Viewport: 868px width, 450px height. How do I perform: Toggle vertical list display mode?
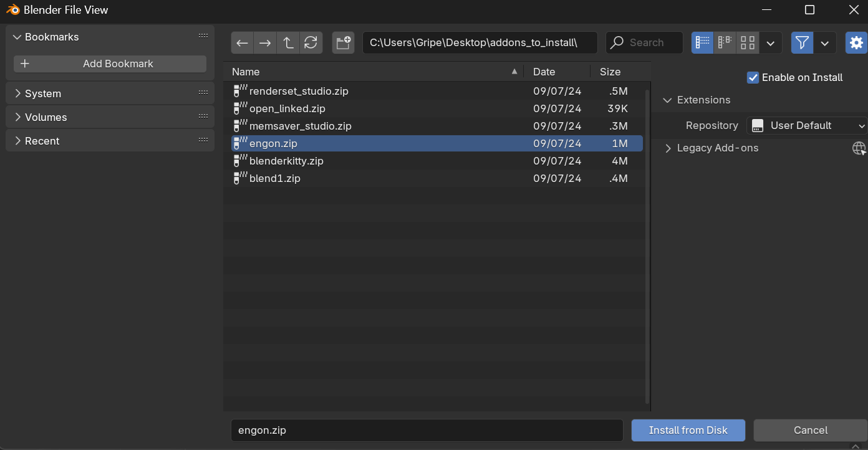click(702, 42)
